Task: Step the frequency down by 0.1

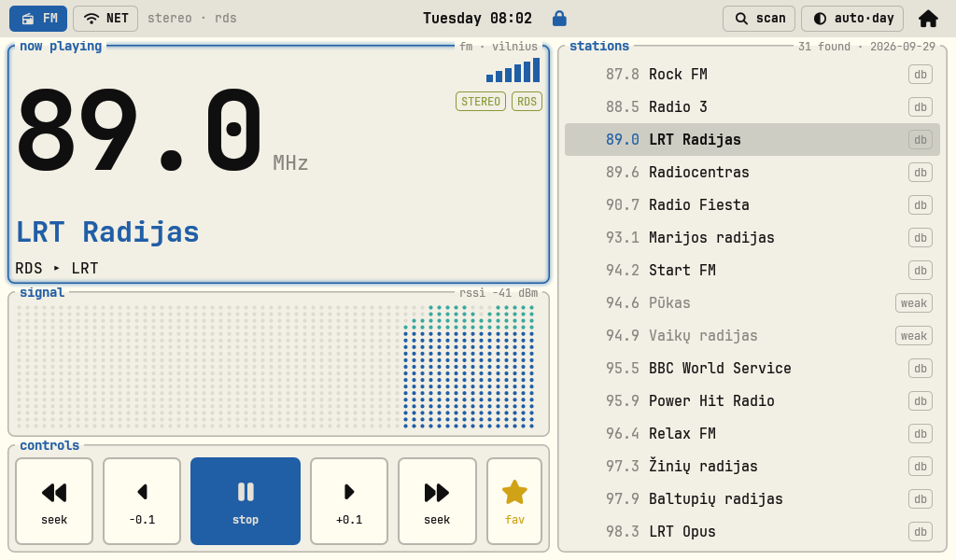Action: 142,501
